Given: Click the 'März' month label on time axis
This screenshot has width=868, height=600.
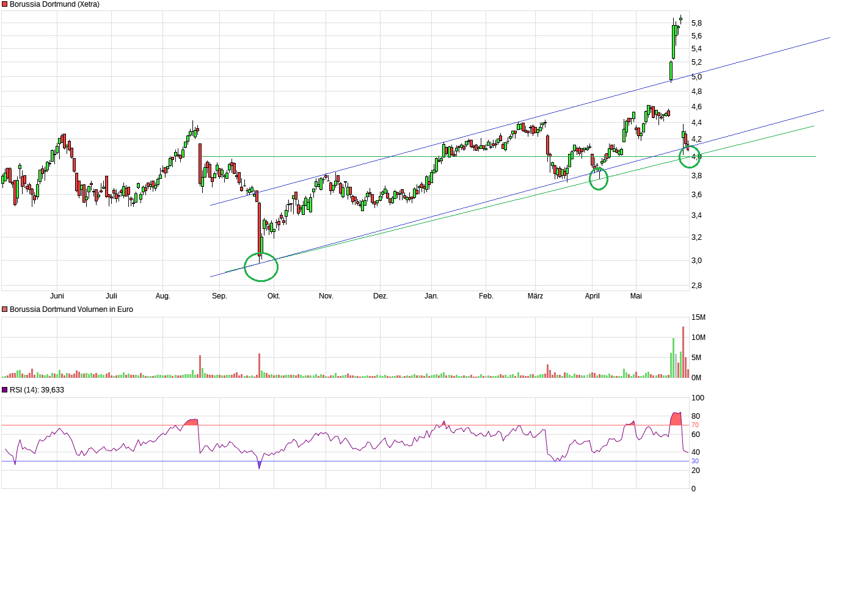Looking at the screenshot, I should [x=535, y=296].
